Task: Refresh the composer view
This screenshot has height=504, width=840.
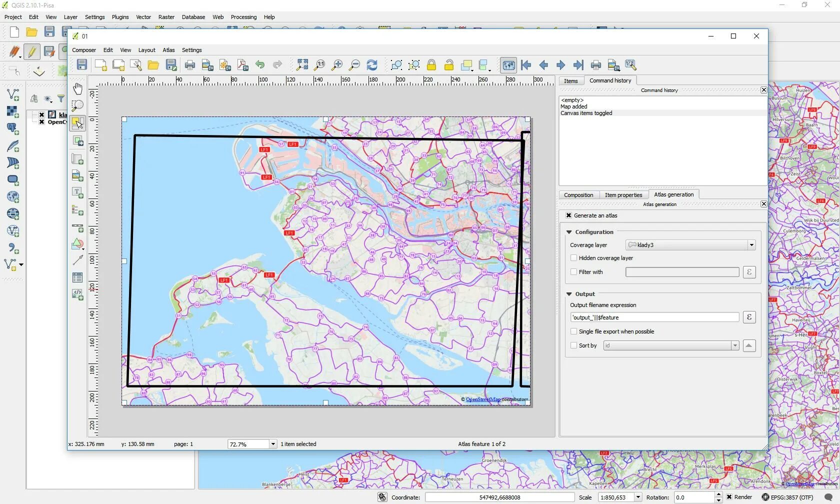Action: pos(372,64)
